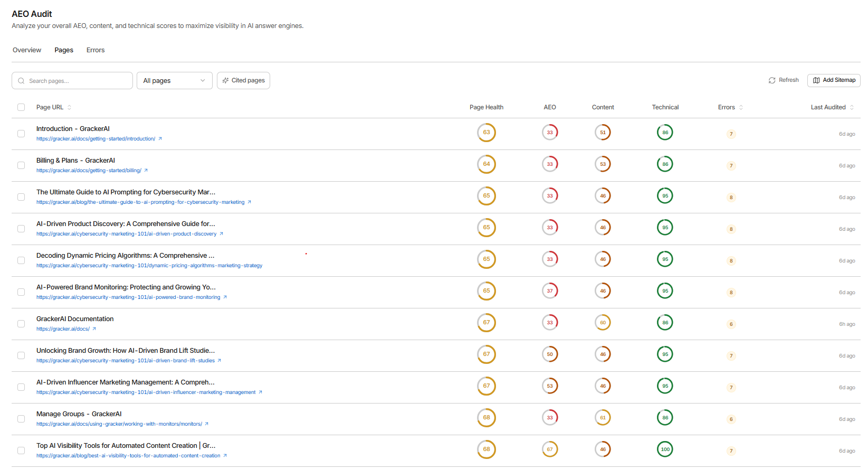Check the AI-Driven Product Discovery row checkbox
The image size is (868, 469).
click(21, 229)
